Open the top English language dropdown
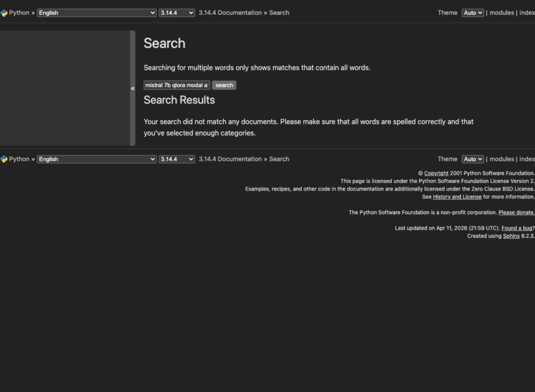The image size is (535, 392). 96,12
